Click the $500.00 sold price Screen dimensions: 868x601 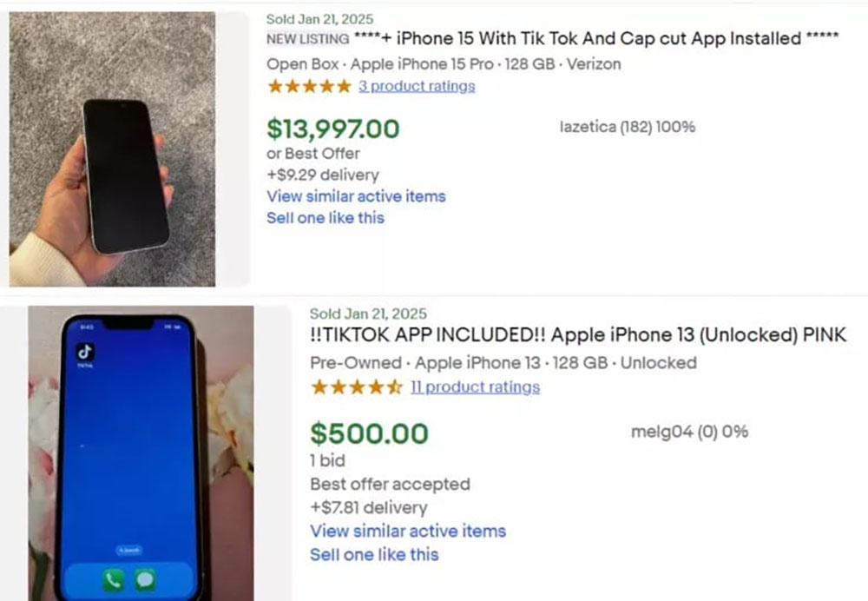click(369, 433)
